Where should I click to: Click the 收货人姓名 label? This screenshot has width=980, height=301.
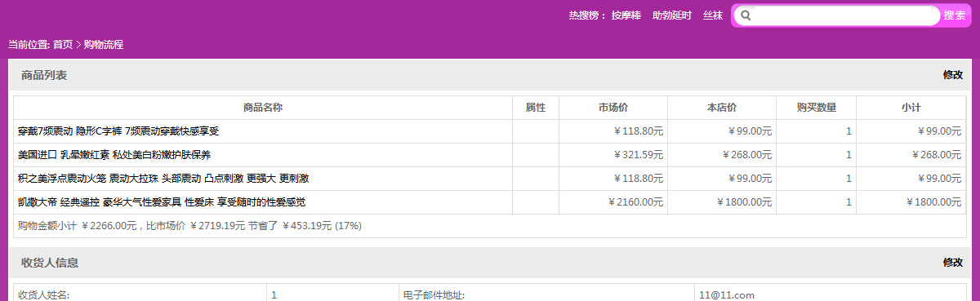[x=44, y=294]
